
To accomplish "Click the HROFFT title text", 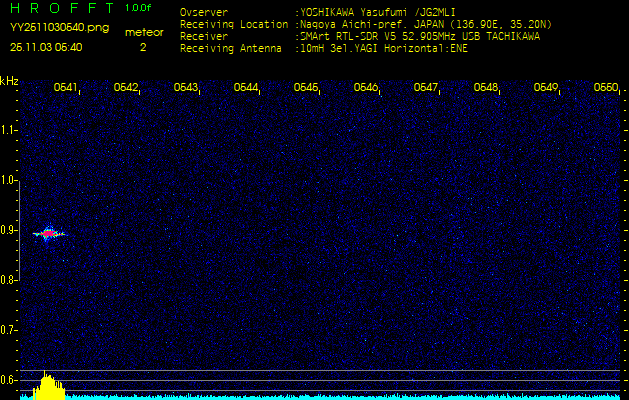I will (62, 8).
